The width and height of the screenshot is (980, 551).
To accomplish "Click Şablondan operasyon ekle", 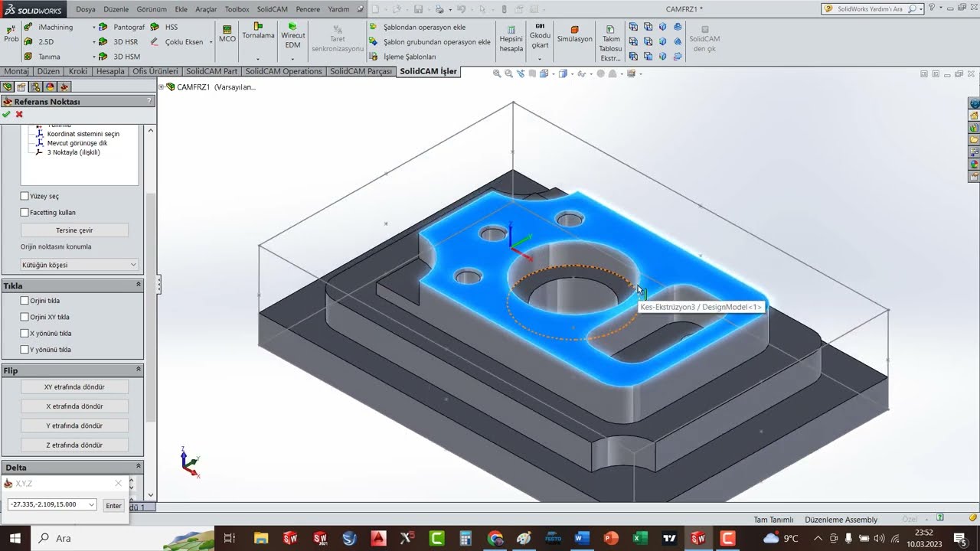I will 417,27.
